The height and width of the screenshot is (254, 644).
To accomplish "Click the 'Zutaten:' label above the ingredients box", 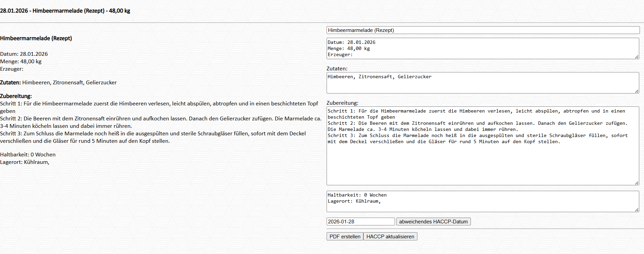I will tap(337, 69).
